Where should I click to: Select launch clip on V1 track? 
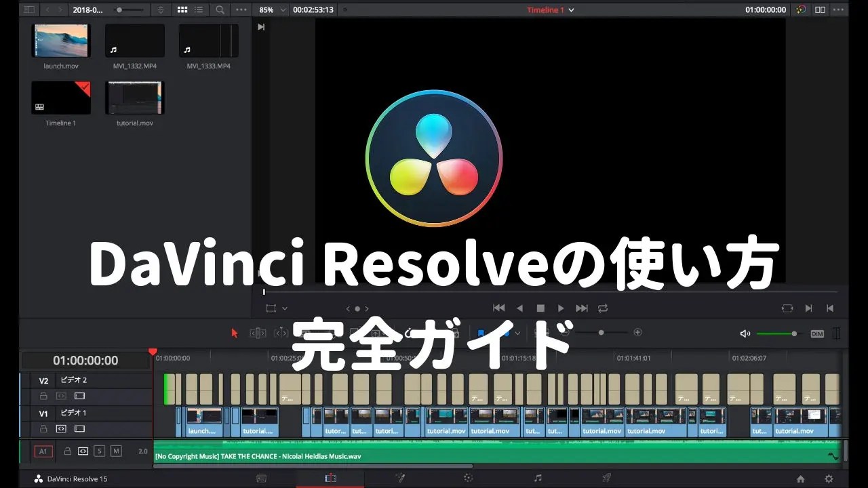204,422
